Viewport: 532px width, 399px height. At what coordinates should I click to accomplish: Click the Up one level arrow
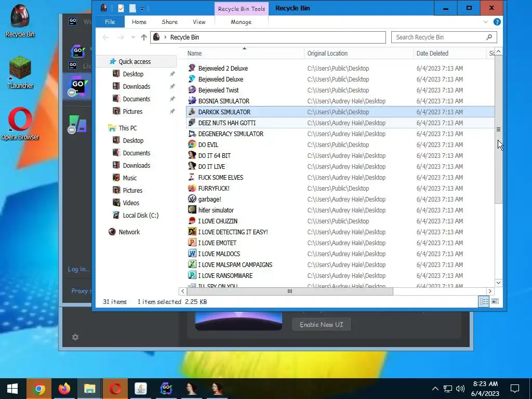[144, 37]
